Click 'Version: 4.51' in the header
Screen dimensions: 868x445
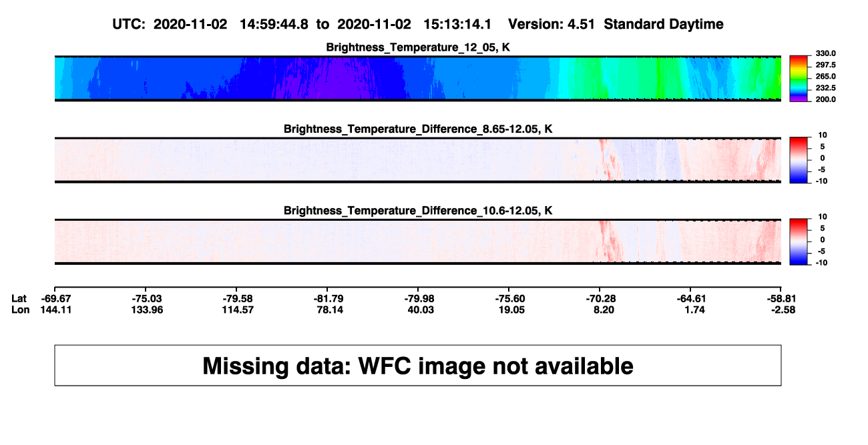point(553,24)
